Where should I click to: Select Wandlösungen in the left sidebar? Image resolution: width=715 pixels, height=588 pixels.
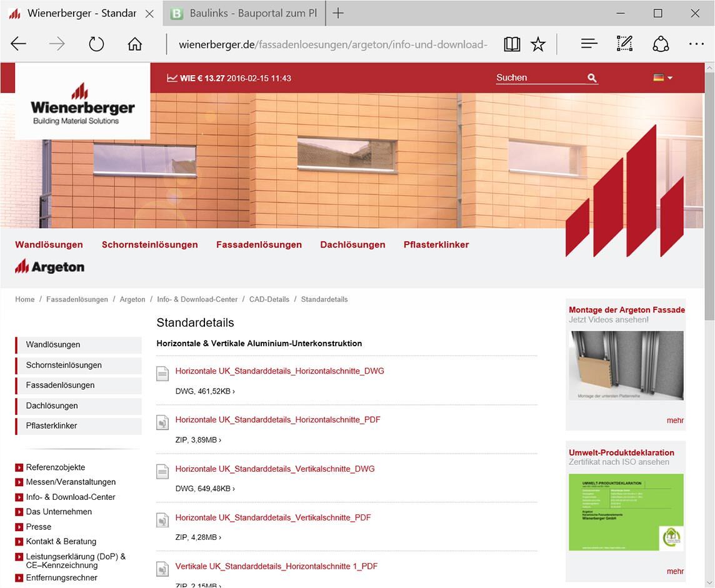click(78, 345)
